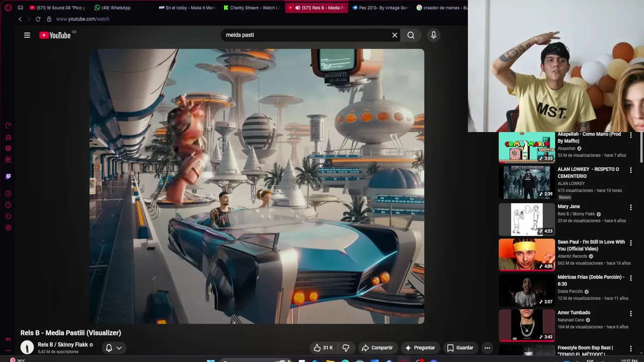This screenshot has width=644, height=362.
Task: Open the sidebar extensions cube icon
Action: (x=8, y=217)
